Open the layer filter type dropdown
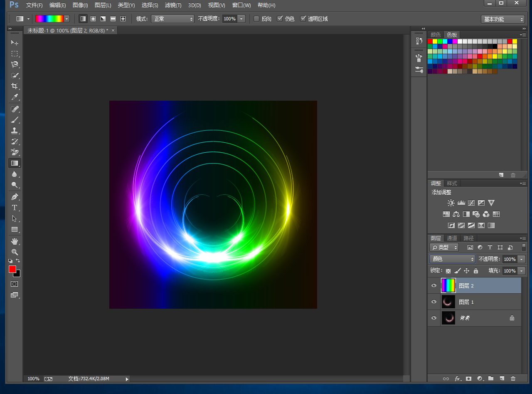Image resolution: width=532 pixels, height=394 pixels. pyautogui.click(x=444, y=247)
